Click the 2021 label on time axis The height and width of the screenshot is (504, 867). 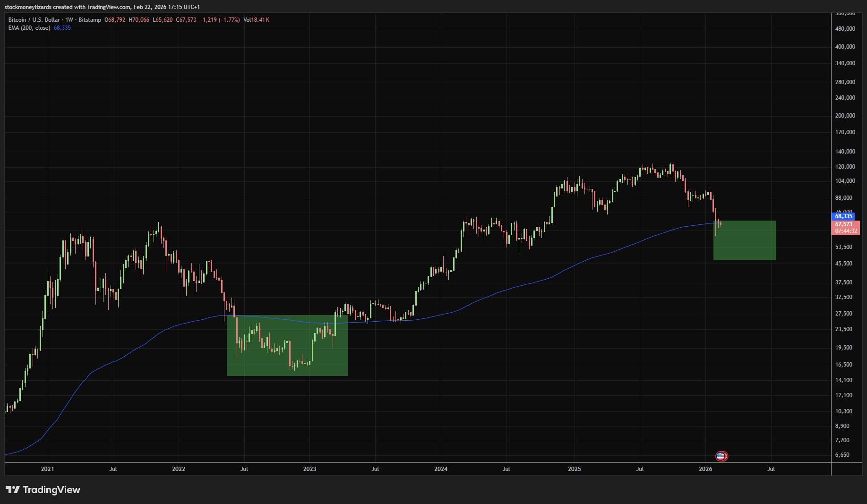click(x=47, y=469)
